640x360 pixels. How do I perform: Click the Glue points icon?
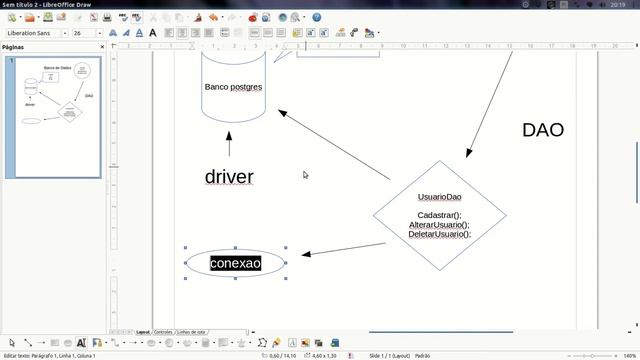(276, 343)
